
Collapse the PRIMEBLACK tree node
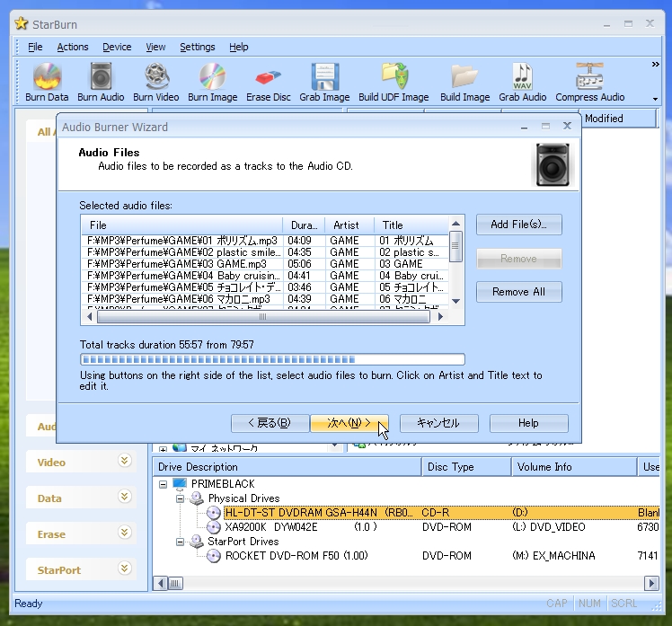[163, 484]
